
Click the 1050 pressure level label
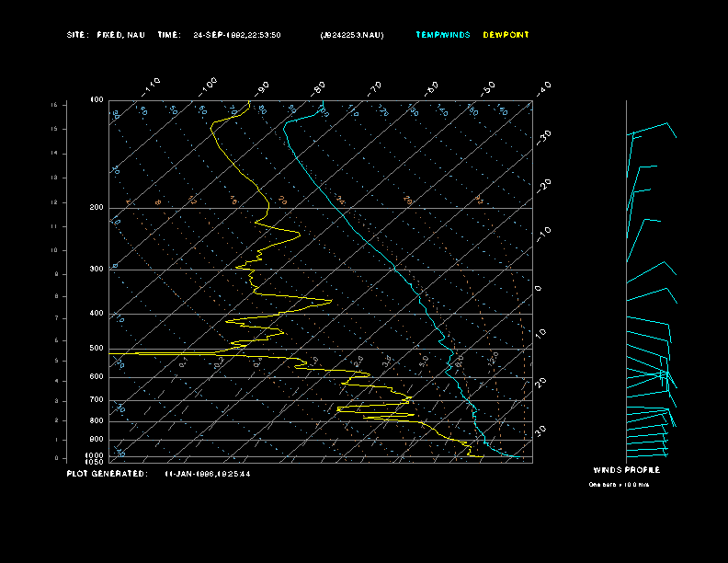[95, 462]
